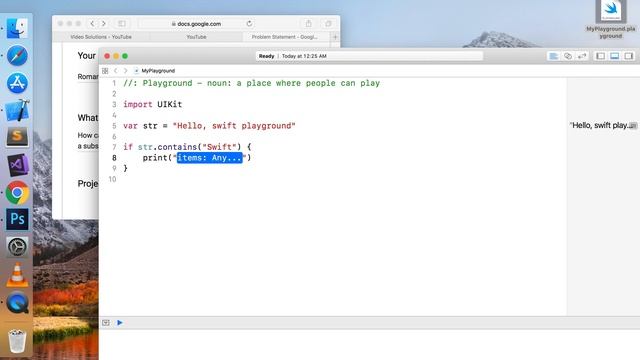The height and width of the screenshot is (360, 640).
Task: Show all tabs in Safari
Action: [328, 24]
